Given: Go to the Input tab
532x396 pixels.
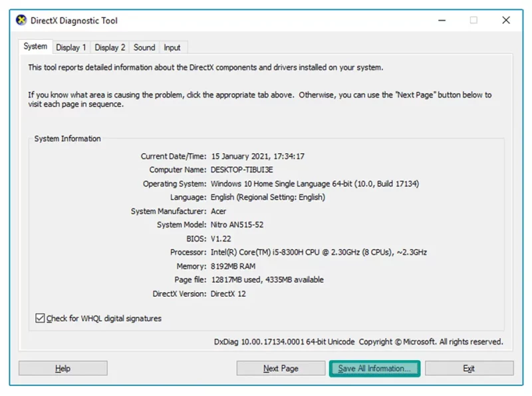Looking at the screenshot, I should point(172,47).
